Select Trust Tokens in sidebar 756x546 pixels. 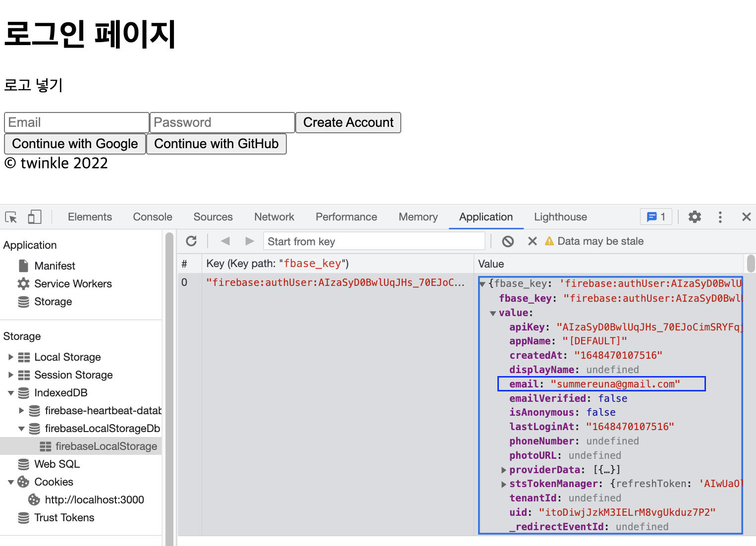click(64, 518)
